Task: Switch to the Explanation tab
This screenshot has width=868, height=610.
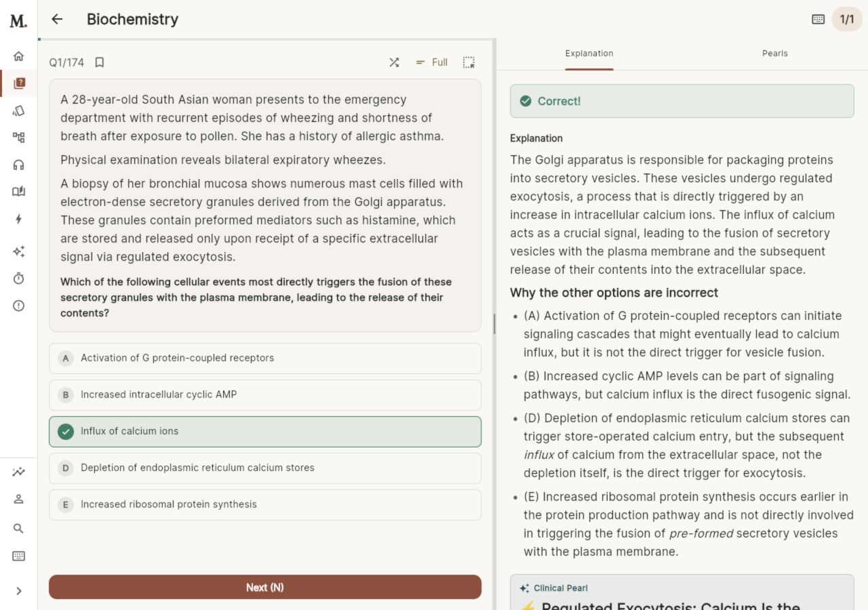Action: pos(589,54)
